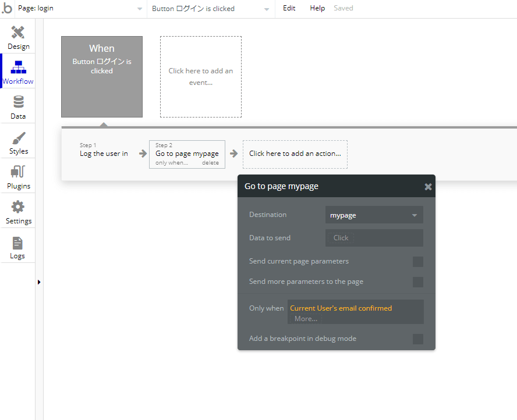Edit Current User's email confirmed condition

click(x=341, y=308)
